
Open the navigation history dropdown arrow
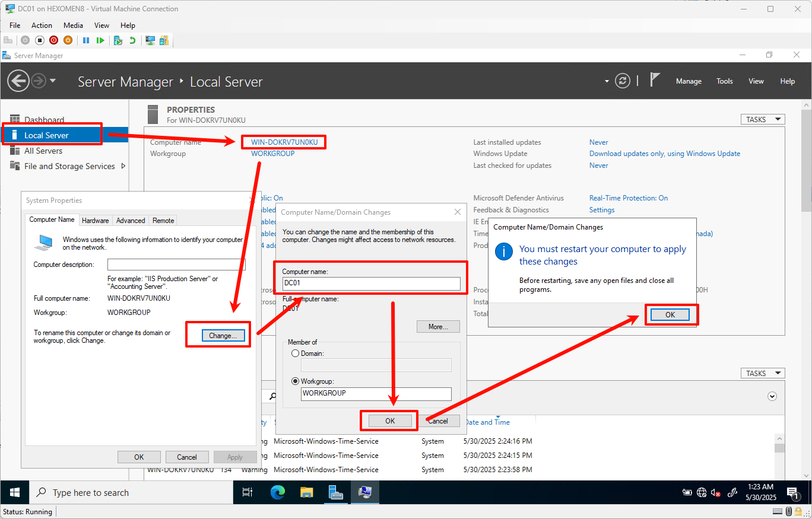53,81
